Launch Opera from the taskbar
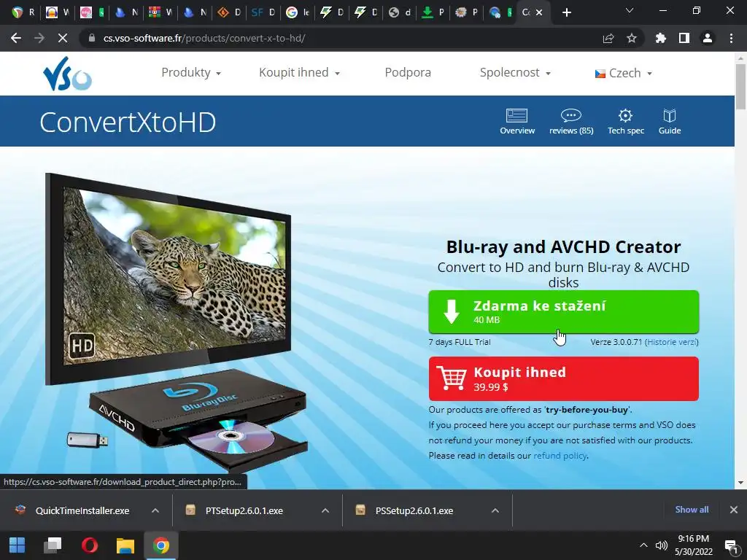747x560 pixels. [90, 545]
